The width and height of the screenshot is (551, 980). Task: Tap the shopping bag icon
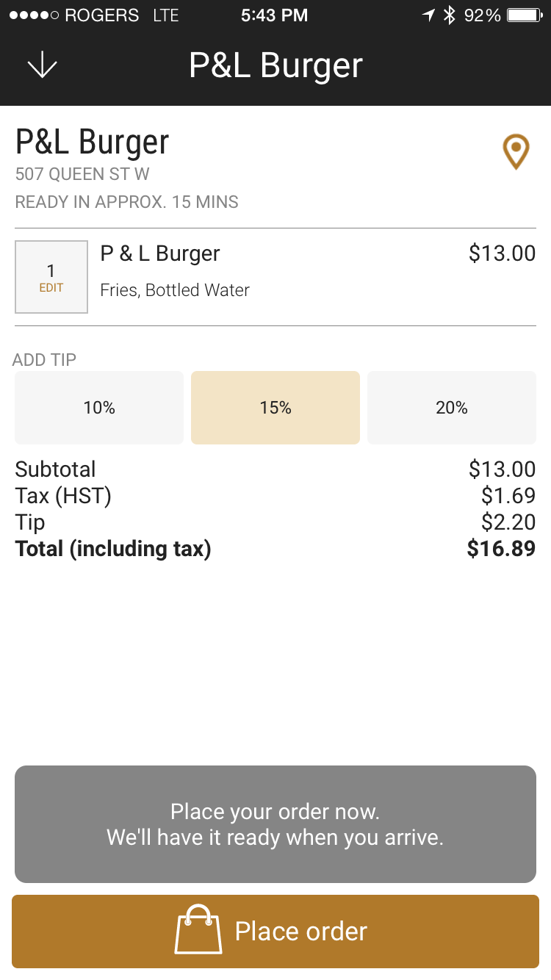pyautogui.click(x=198, y=929)
